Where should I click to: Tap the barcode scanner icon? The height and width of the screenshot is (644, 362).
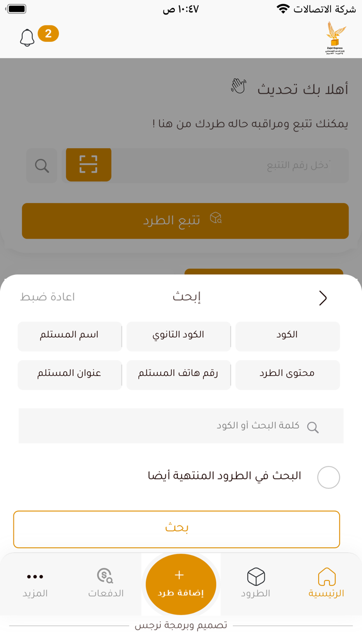[x=88, y=164]
